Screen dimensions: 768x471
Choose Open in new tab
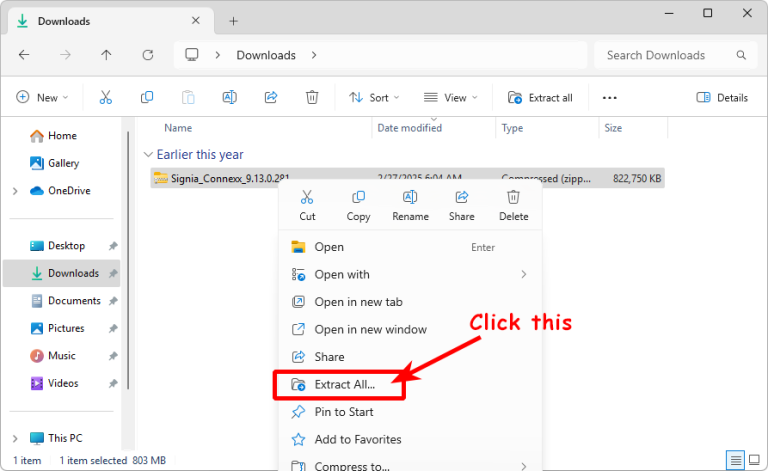(x=357, y=302)
